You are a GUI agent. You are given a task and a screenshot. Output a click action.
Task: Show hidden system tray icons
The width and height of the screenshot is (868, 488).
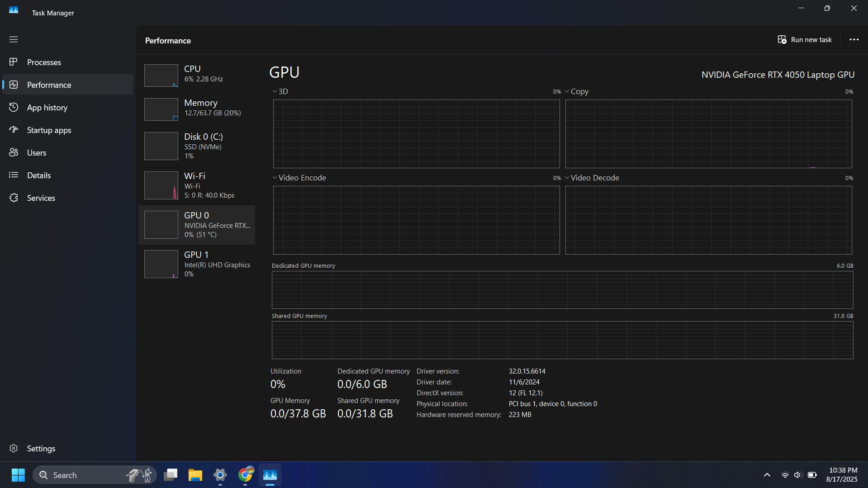[767, 475]
